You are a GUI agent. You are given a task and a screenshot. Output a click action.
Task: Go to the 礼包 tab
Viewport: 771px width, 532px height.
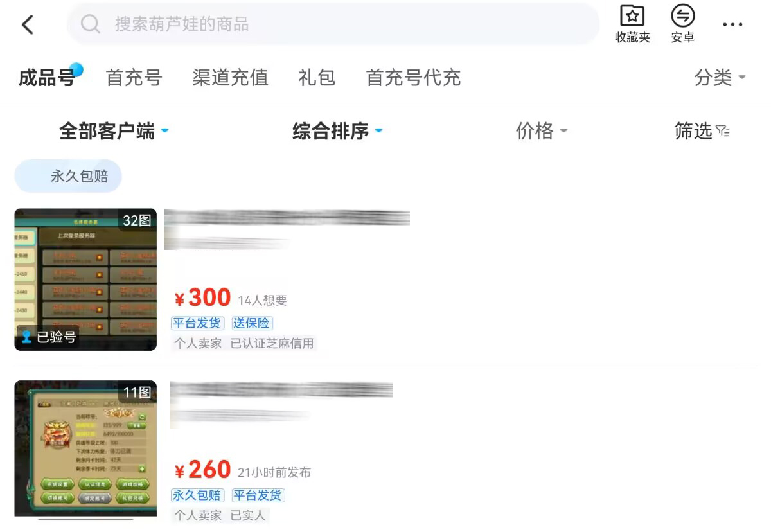[x=317, y=78]
